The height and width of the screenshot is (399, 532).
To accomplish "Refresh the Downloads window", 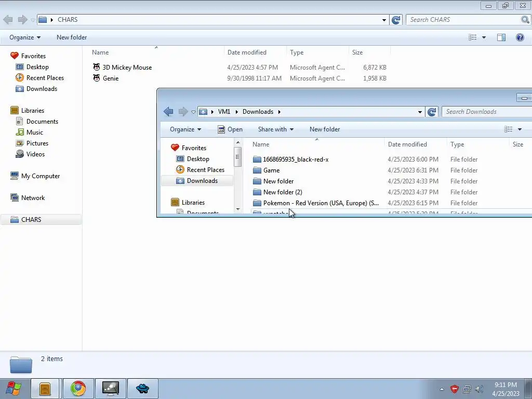I will [432, 112].
